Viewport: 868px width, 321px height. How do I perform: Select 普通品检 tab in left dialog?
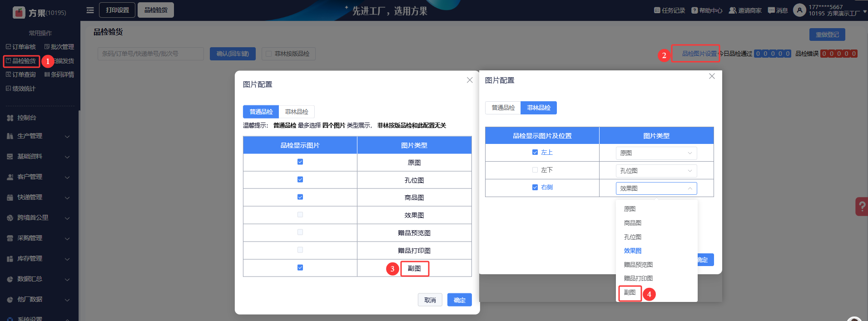click(261, 112)
